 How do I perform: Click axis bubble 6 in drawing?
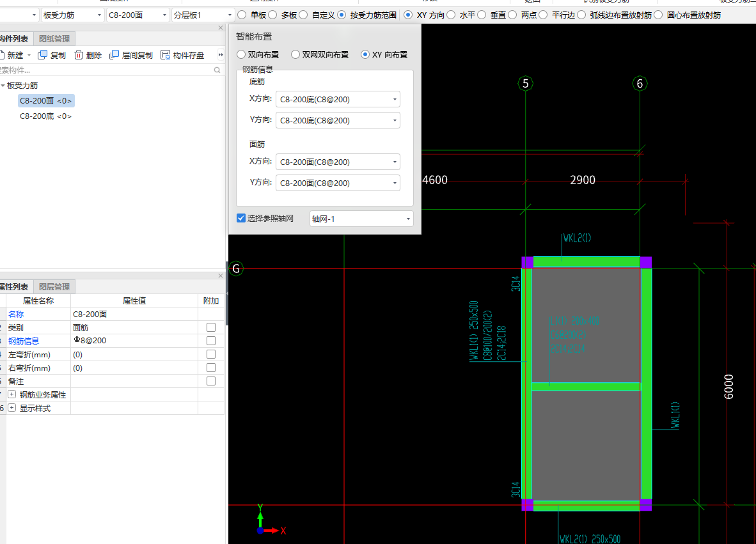(640, 83)
